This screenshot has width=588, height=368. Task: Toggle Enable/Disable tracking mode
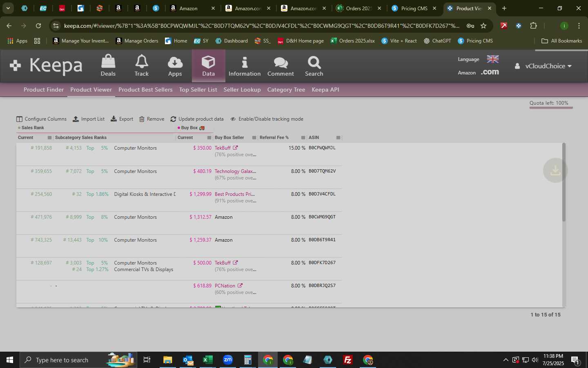click(x=267, y=119)
